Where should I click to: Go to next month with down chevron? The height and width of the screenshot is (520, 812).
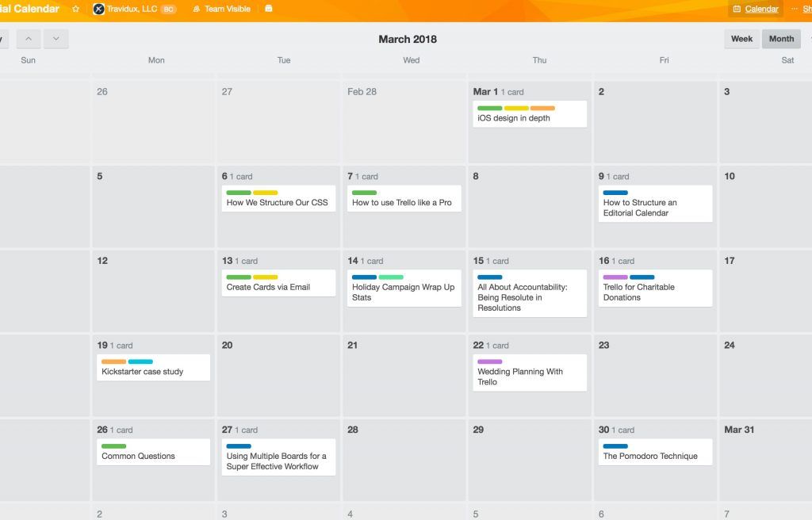[x=56, y=39]
